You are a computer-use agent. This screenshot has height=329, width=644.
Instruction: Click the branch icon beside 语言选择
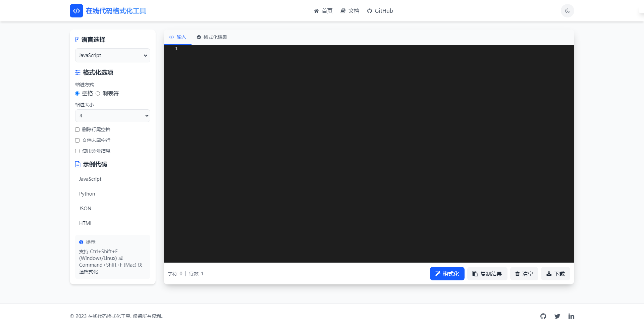click(x=77, y=40)
